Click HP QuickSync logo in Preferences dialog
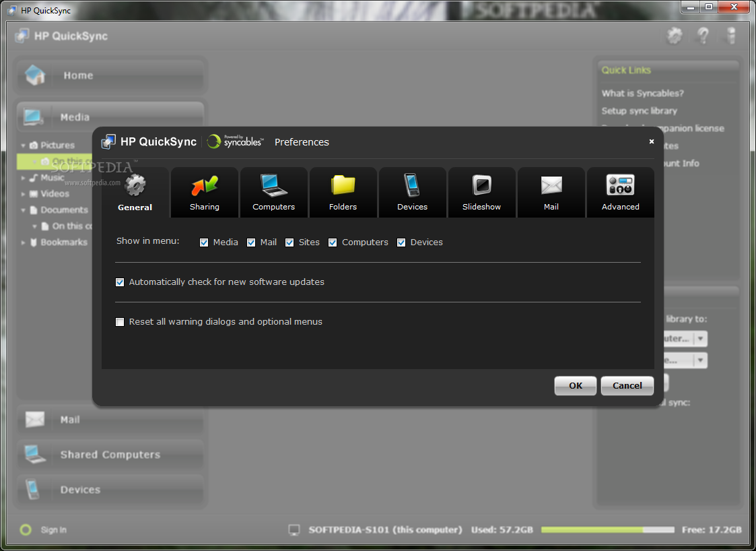The image size is (756, 551). [x=149, y=141]
